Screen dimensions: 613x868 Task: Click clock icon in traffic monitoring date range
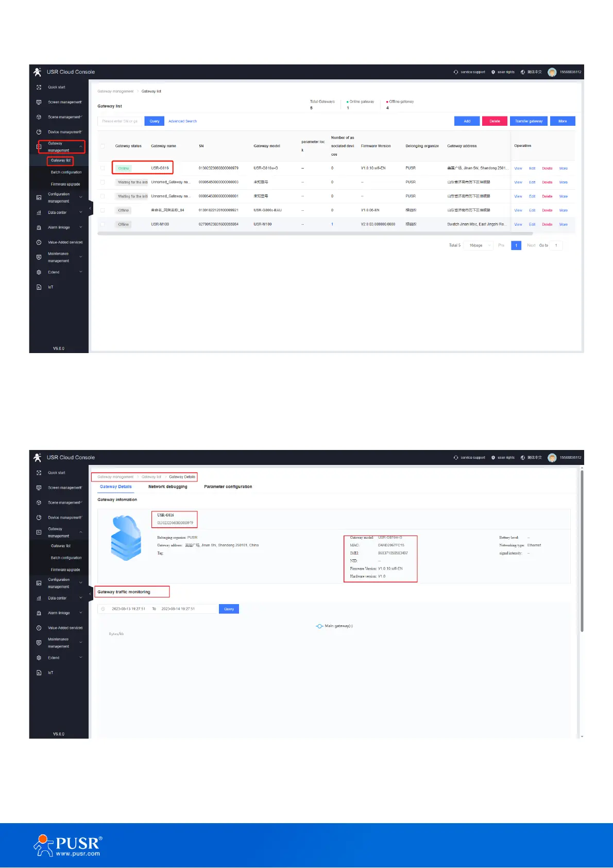[x=103, y=609]
